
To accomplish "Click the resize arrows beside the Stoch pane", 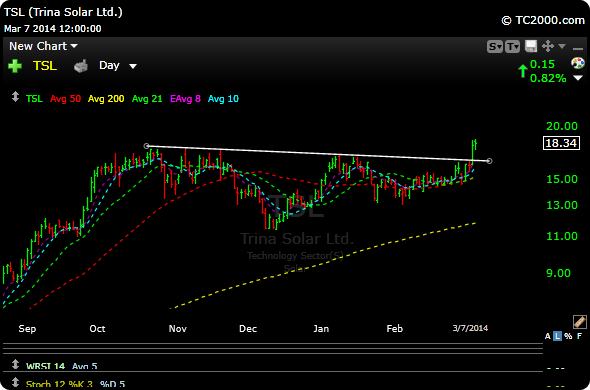I will coord(15,383).
